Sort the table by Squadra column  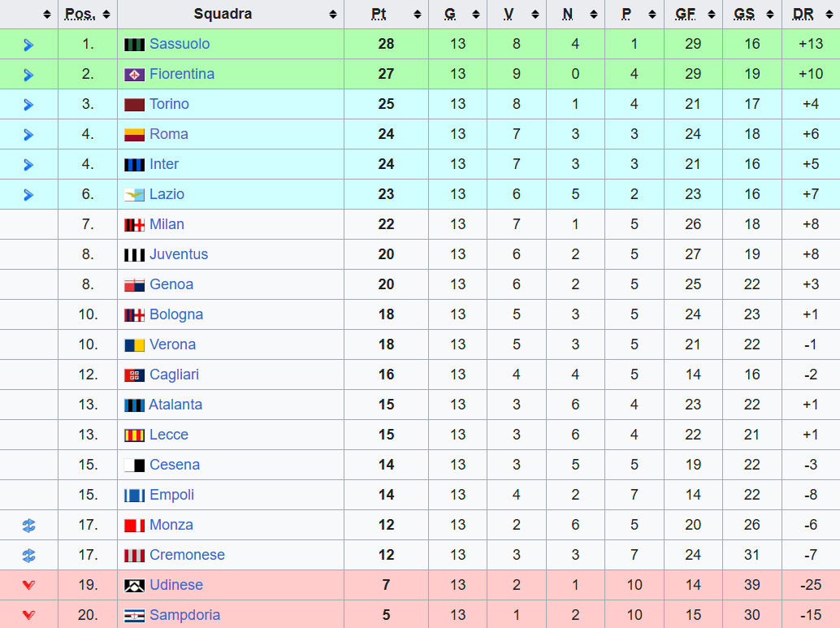[x=231, y=15]
